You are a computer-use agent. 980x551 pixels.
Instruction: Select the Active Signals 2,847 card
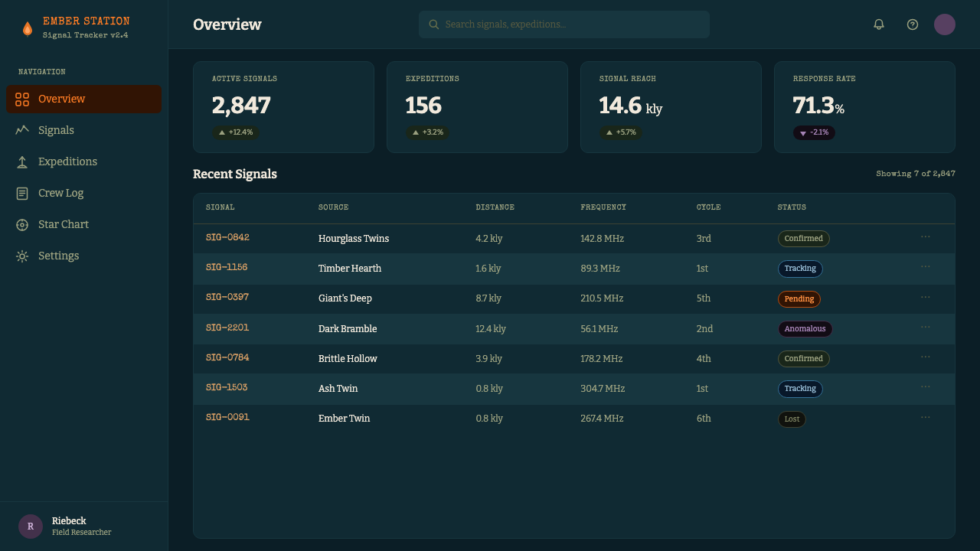click(283, 107)
